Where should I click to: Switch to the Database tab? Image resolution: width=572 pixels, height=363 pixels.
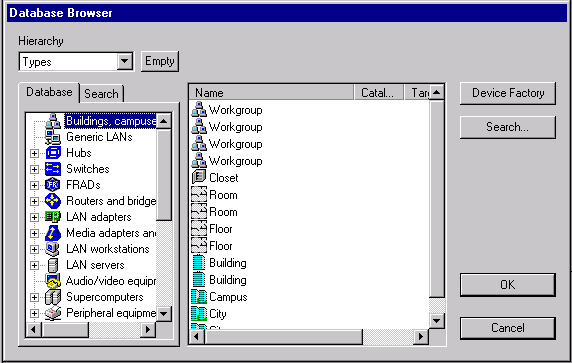click(49, 92)
